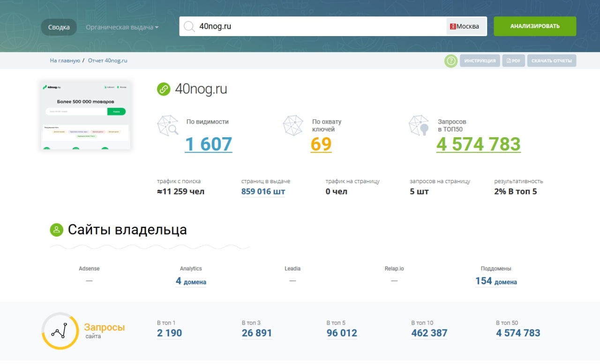Click the green person icon near Сайты владельца
The width and height of the screenshot is (600, 364).
[x=57, y=230]
